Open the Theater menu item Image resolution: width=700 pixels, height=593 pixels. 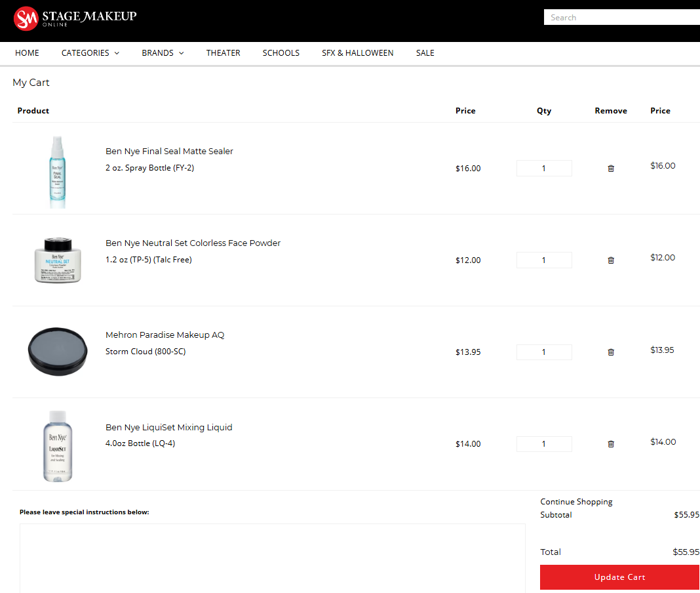224,52
